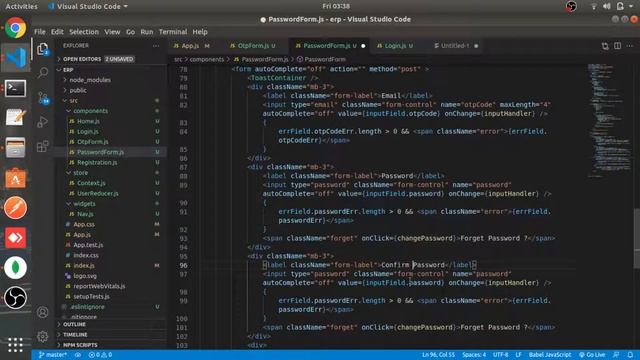This screenshot has width=640, height=360.
Task: Launch the red AnyDesk dock icon
Action: 16,238
